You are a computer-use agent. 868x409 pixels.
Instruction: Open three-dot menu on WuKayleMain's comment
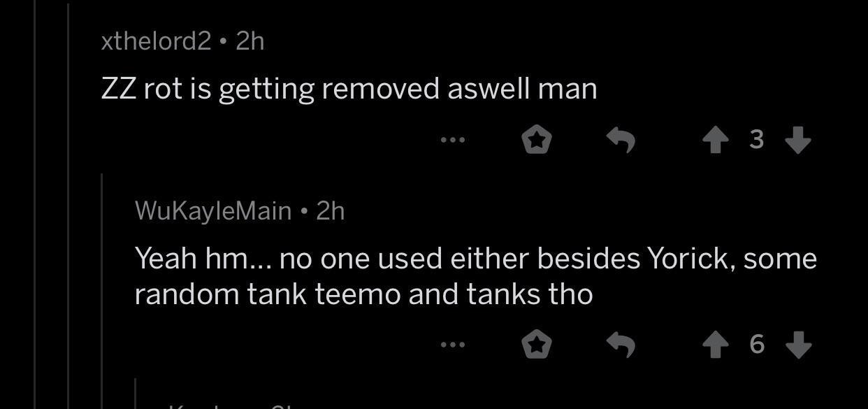point(453,345)
